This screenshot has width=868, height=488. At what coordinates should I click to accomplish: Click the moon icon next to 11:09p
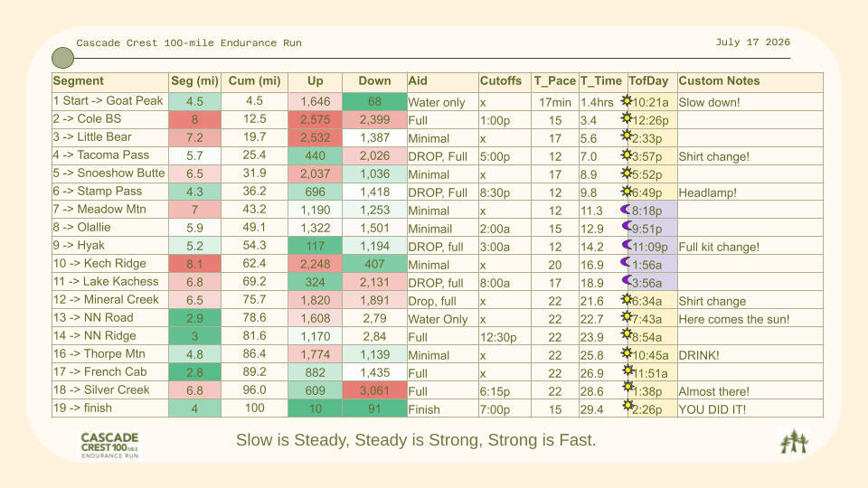(x=626, y=244)
